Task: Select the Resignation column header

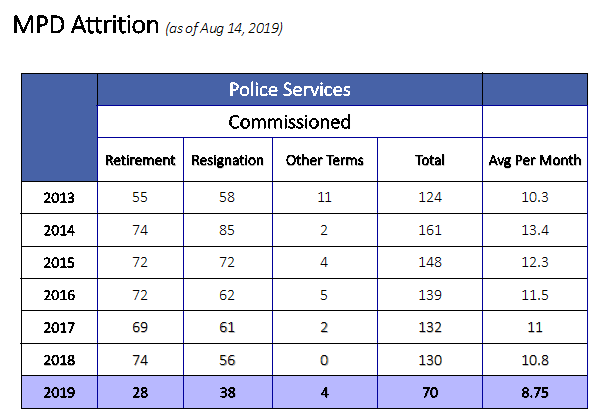Action: point(228,160)
